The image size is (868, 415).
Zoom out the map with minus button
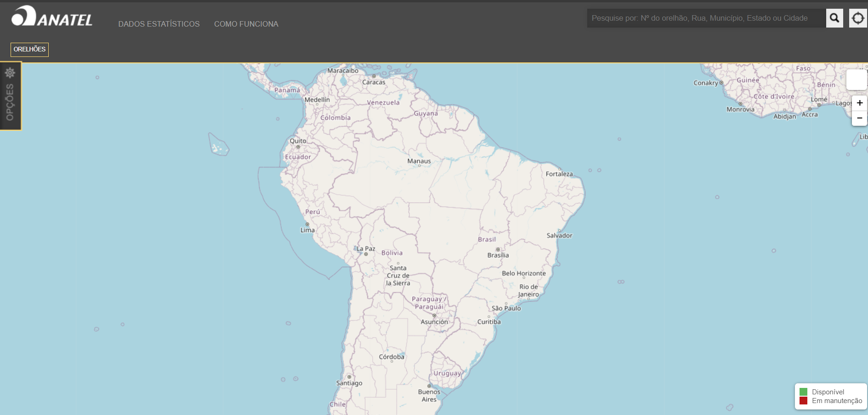(859, 118)
